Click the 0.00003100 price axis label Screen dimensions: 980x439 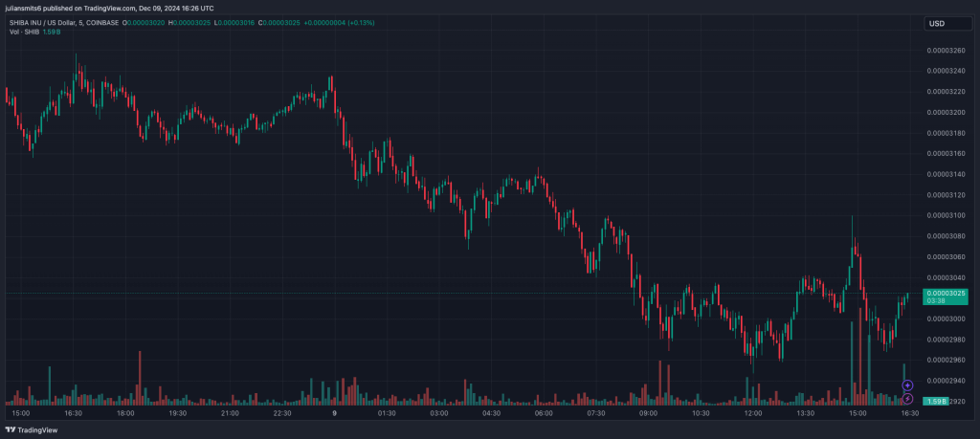coord(947,215)
